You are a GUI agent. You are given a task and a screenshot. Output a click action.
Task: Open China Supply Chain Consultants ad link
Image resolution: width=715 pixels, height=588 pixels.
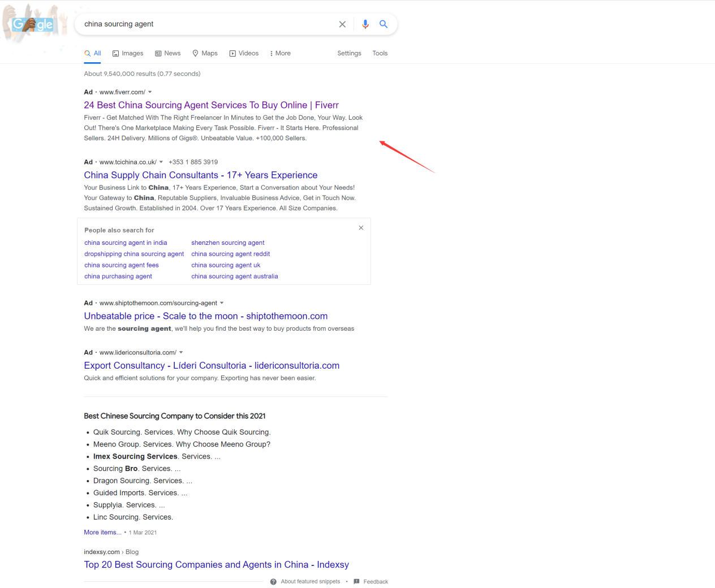[201, 175]
